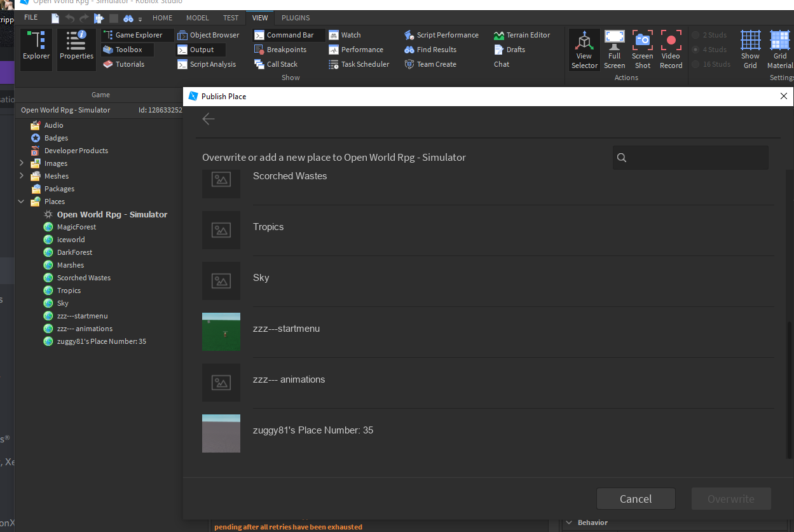Open the Team Create panel
The height and width of the screenshot is (532, 794).
[x=430, y=64]
